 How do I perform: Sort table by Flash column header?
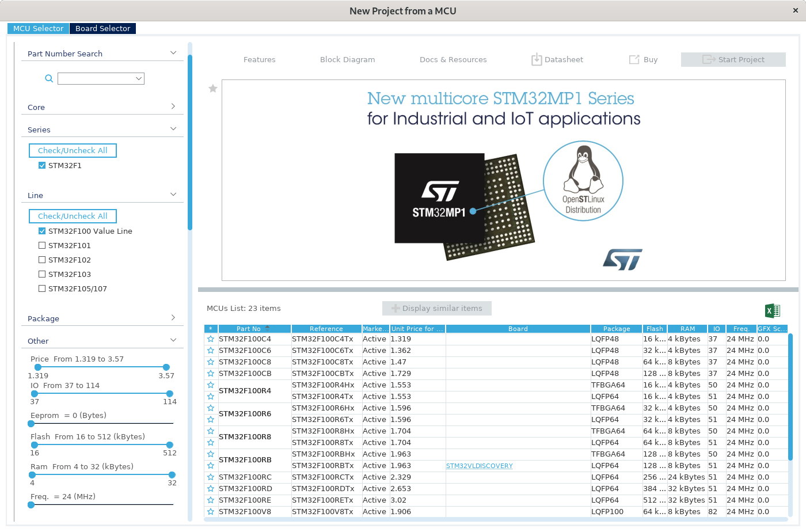click(x=655, y=329)
